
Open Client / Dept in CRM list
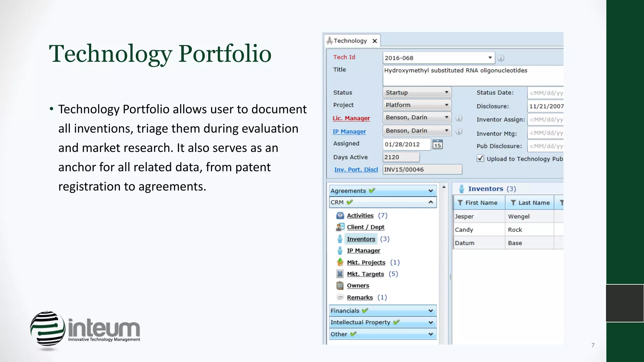click(x=366, y=227)
